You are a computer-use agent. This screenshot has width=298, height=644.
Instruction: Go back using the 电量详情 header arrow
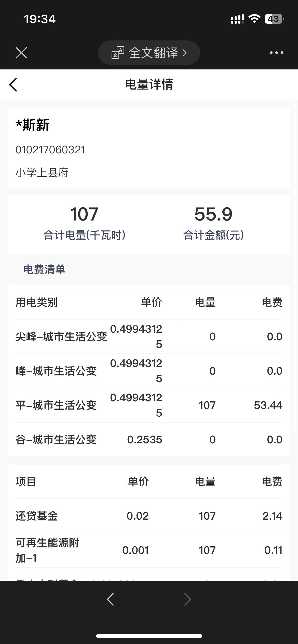(x=13, y=84)
